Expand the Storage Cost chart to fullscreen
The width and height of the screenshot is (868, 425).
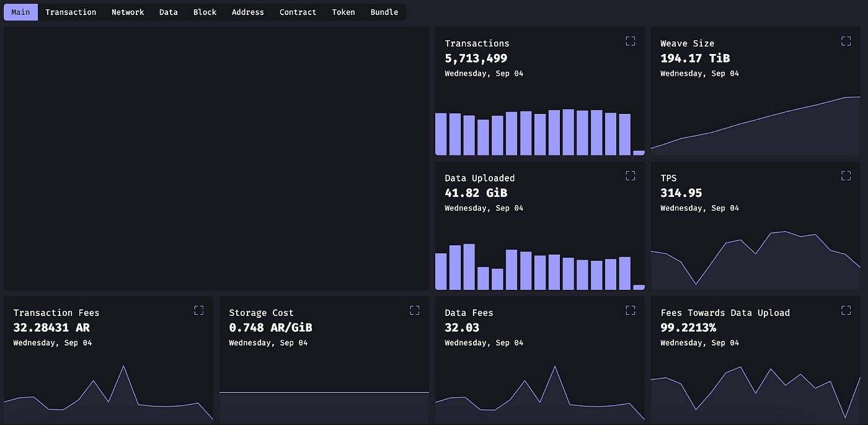pos(414,310)
